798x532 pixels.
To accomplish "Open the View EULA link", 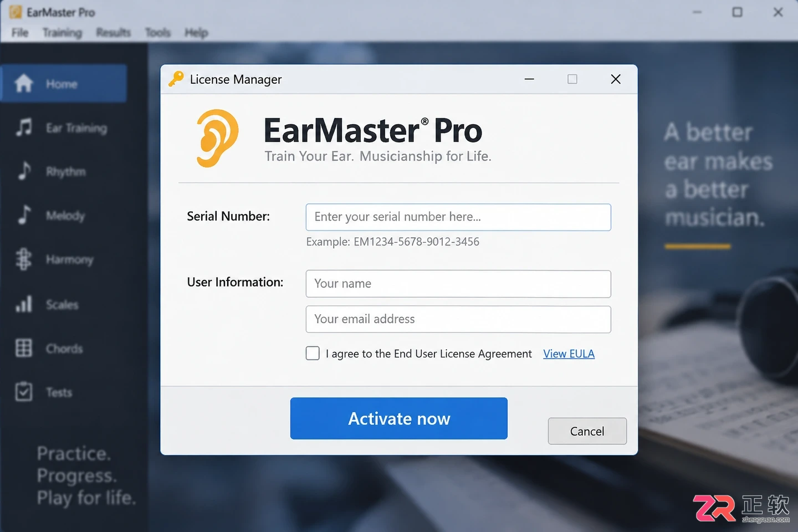I will (569, 354).
